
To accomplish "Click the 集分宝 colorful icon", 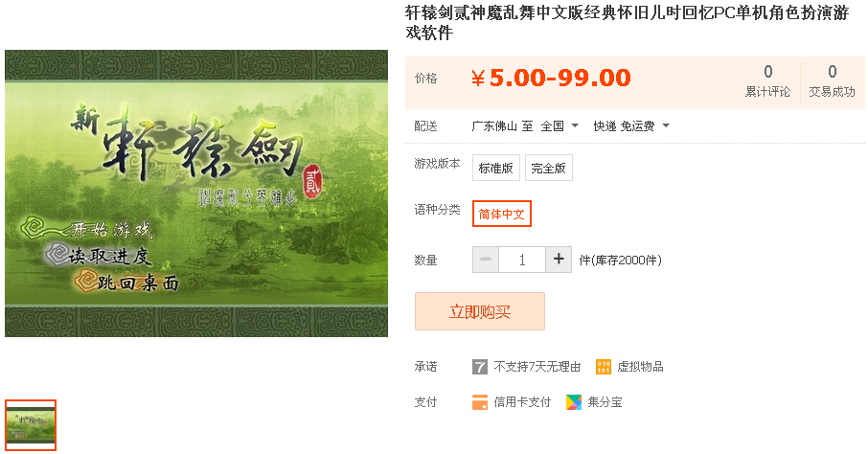I will pos(574,402).
